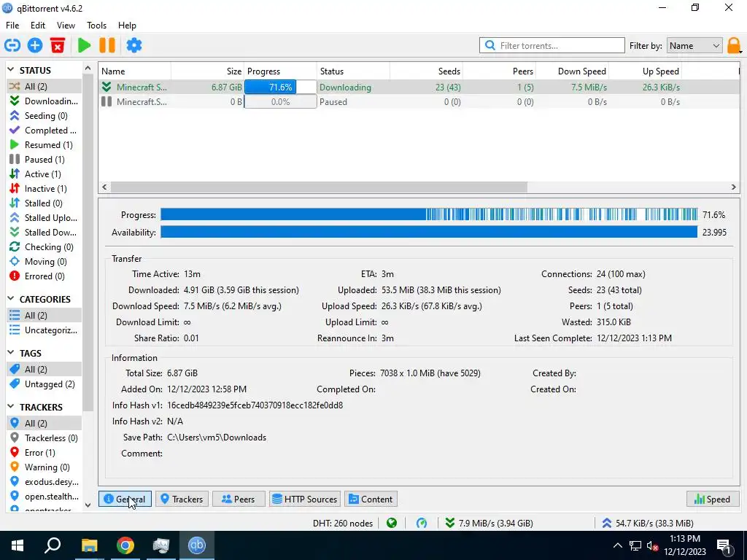Screen dimensions: 747x560
Task: Open the Tools menu
Action: (x=96, y=26)
